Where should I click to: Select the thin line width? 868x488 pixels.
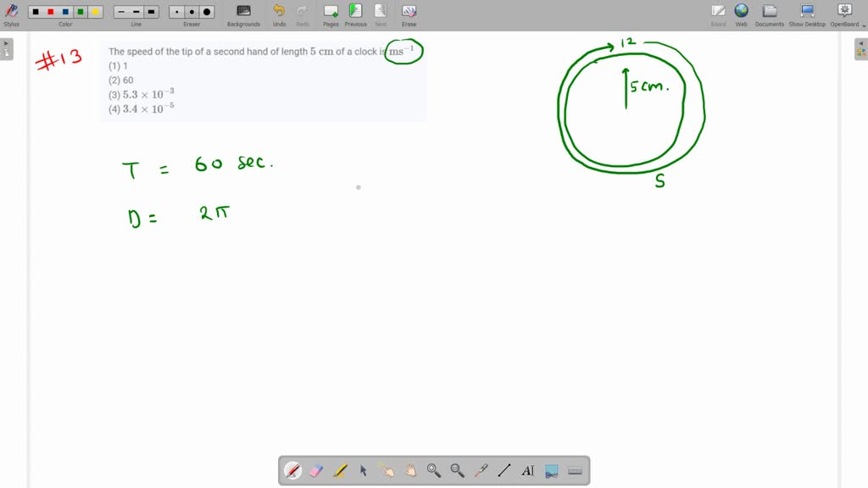click(x=121, y=12)
